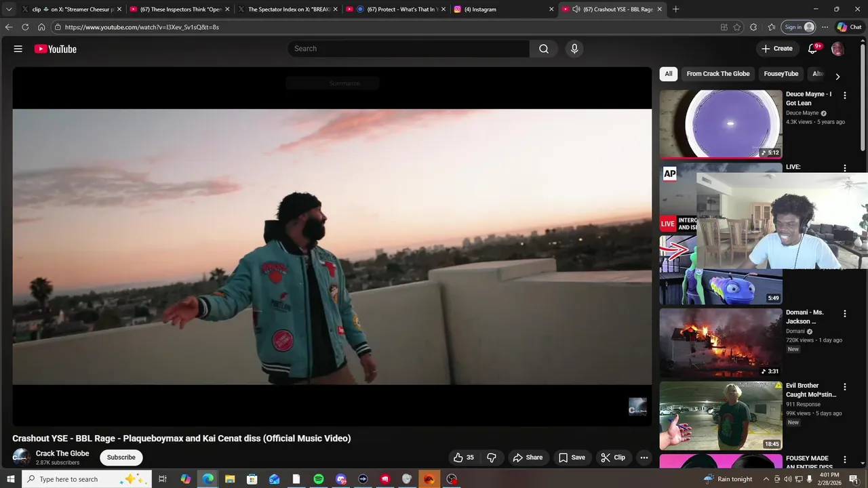Go to the browser home page

tap(41, 27)
